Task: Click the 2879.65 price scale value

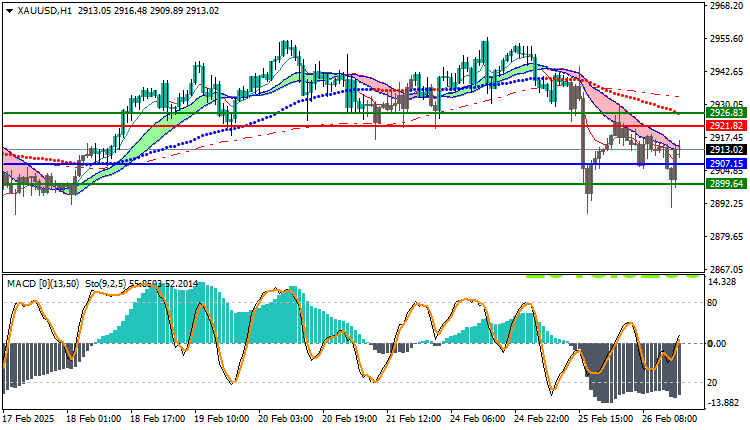Action: (726, 237)
